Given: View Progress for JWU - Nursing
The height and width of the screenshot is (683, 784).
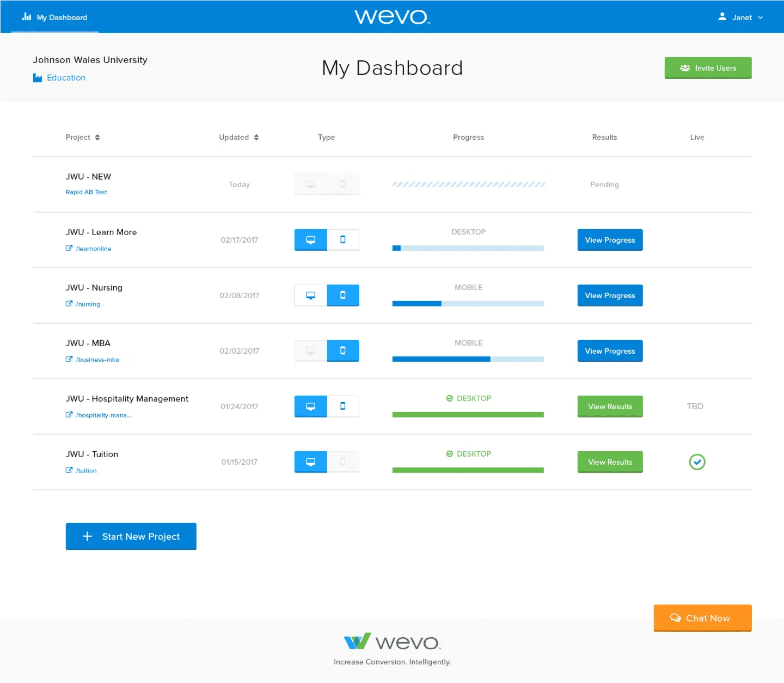Looking at the screenshot, I should (610, 296).
